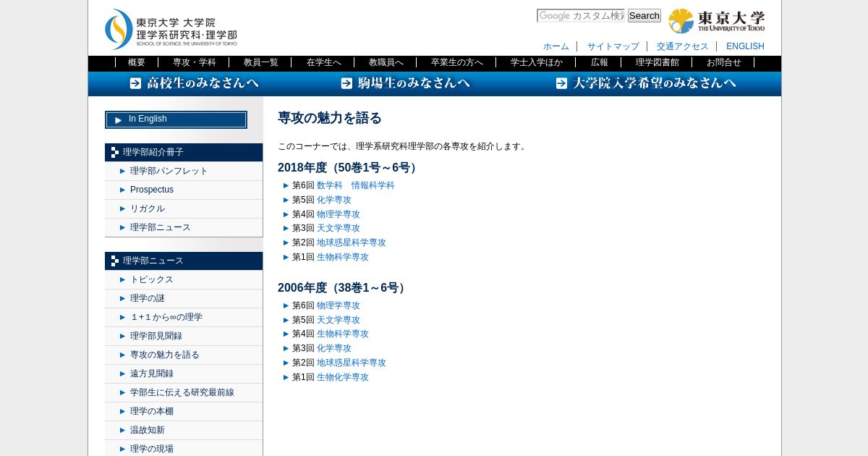Click the arrow icon beside 高校生のみなさんへ
The width and height of the screenshot is (868, 456).
point(135,83)
